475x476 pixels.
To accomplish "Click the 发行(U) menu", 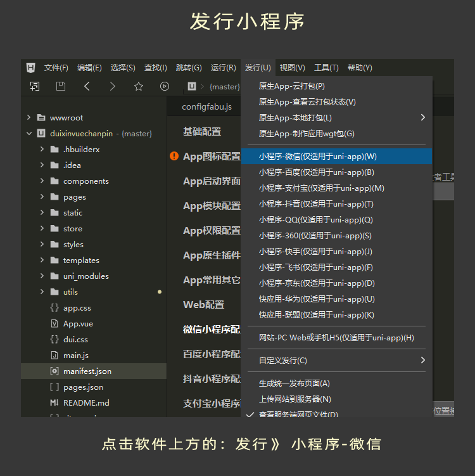I will [x=258, y=67].
